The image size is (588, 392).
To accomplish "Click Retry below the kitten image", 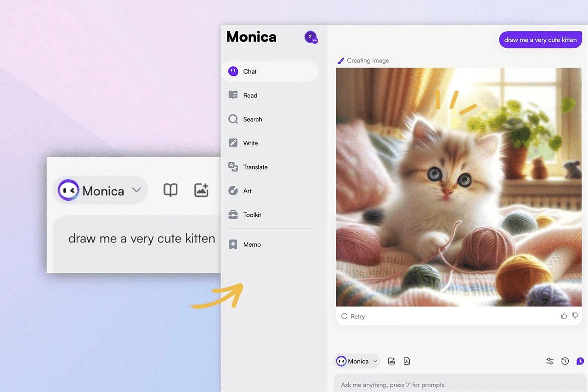I will 353,316.
